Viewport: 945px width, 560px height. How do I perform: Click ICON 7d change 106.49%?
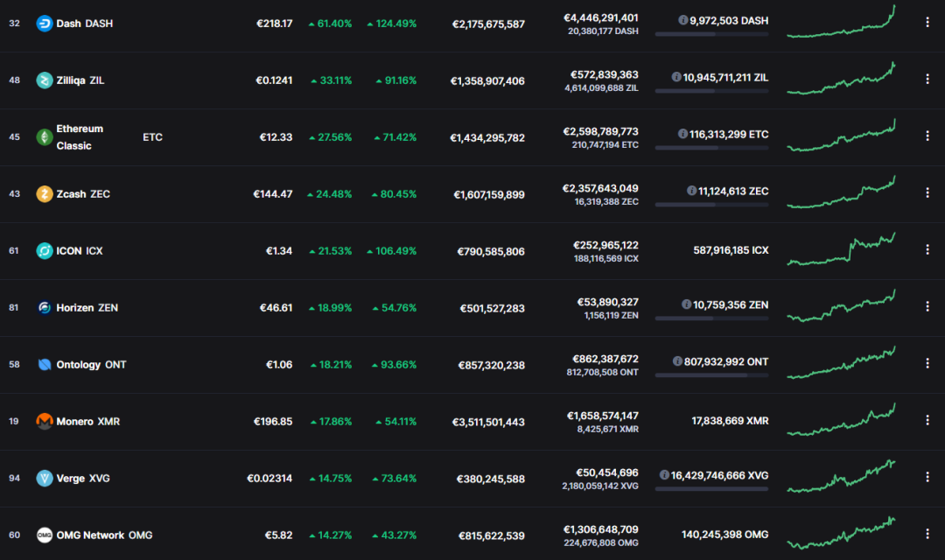click(392, 251)
